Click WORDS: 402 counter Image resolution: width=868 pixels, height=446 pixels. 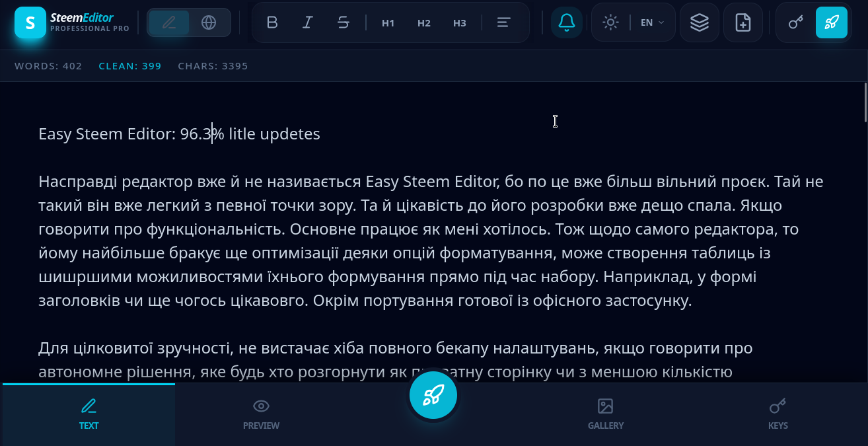[48, 66]
